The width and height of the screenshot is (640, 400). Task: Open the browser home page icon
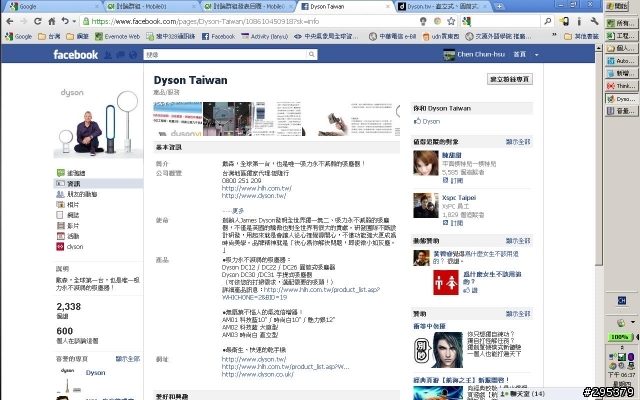(x=51, y=21)
